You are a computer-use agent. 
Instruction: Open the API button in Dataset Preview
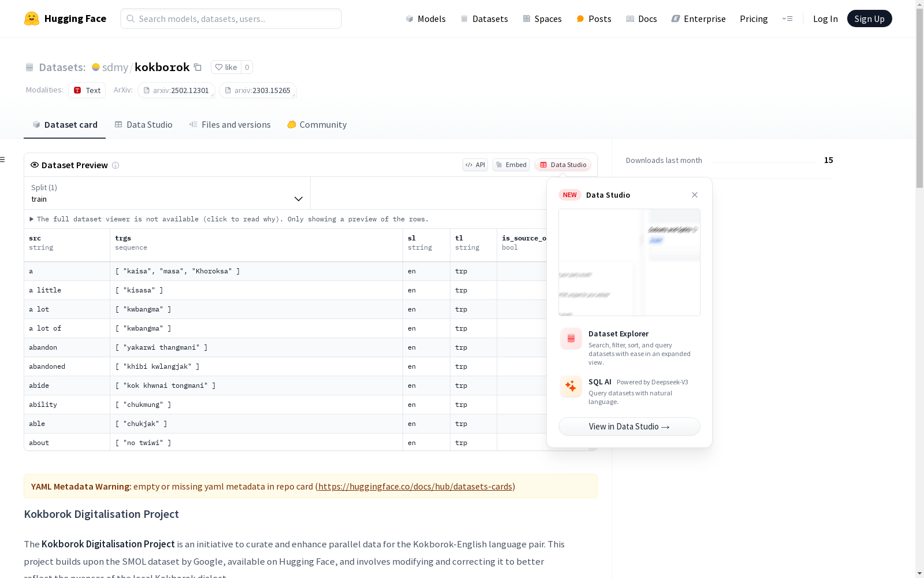pos(475,165)
